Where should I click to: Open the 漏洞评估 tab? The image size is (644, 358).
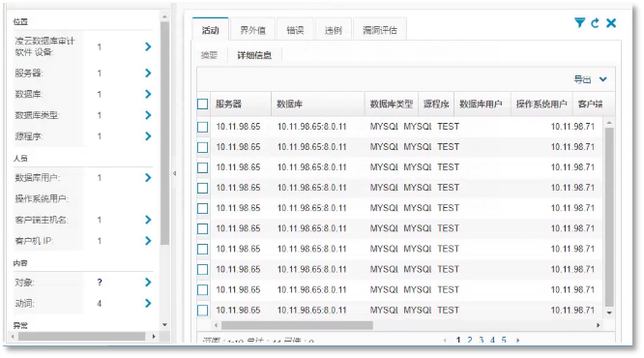[x=379, y=30]
